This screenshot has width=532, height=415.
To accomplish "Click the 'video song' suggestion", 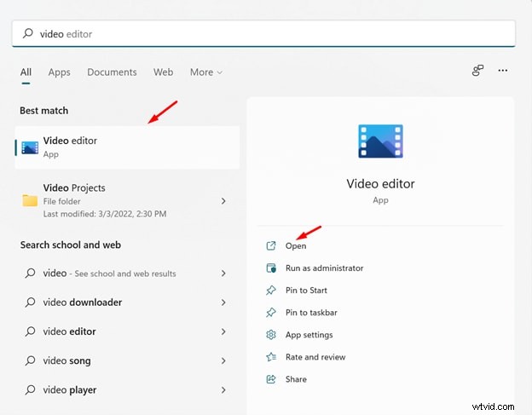I will 127,360.
